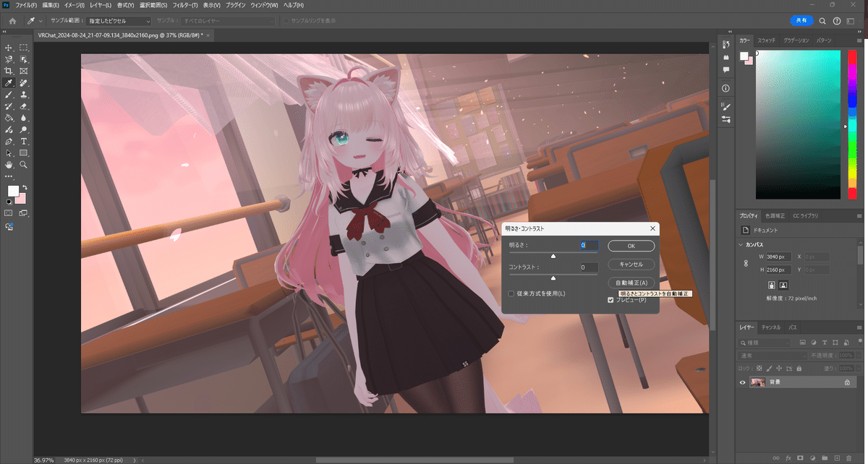Toggle lock transparent pixels in Layers panel
Image resolution: width=868 pixels, height=464 pixels.
[x=759, y=368]
